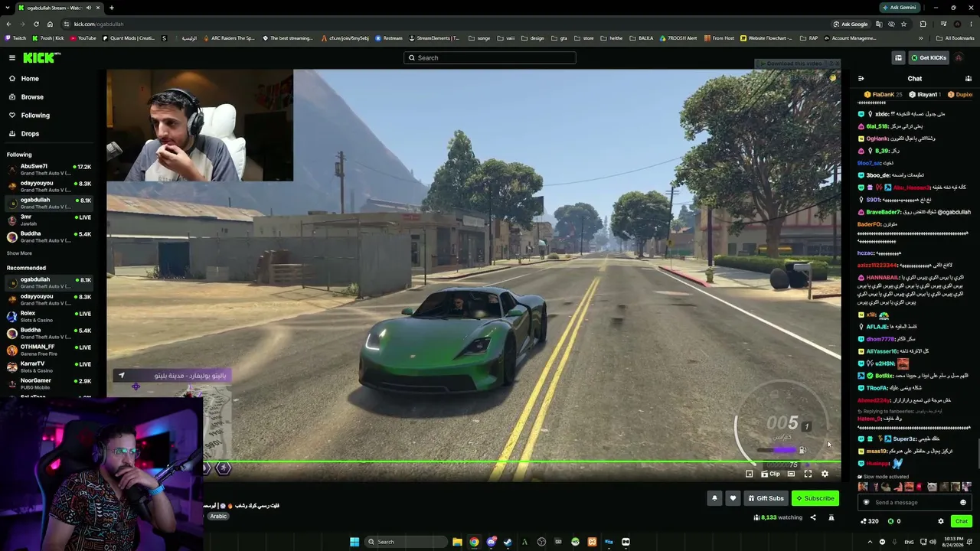Show more bookmarks via the overflow chevron
980x551 pixels.
(x=921, y=37)
